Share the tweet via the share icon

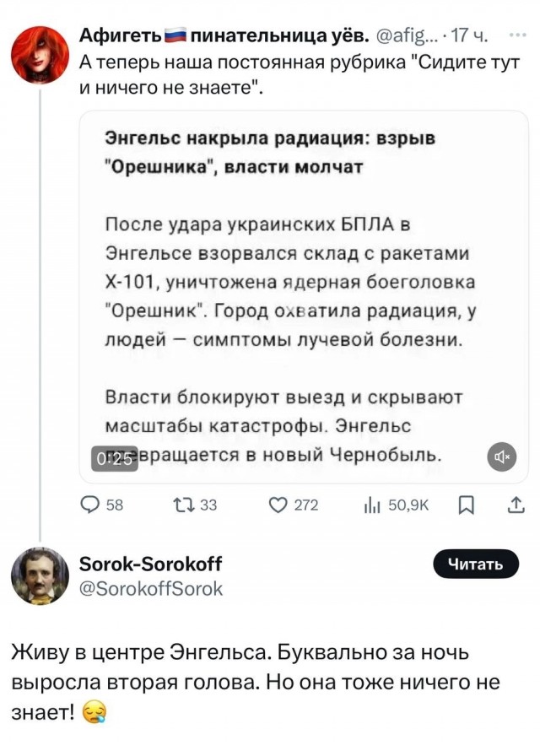click(x=516, y=505)
